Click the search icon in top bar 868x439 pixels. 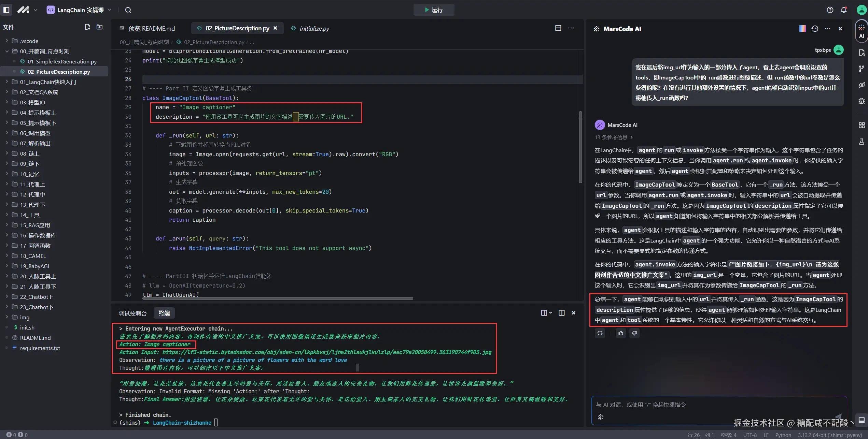(x=128, y=10)
